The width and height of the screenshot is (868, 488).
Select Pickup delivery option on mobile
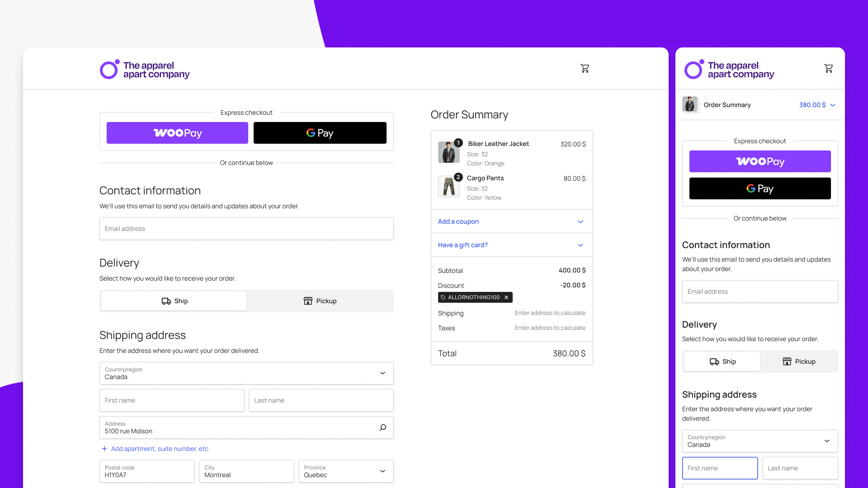[x=799, y=361]
